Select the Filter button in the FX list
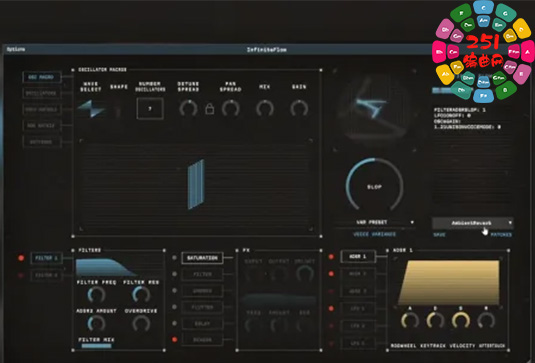 coord(202,274)
